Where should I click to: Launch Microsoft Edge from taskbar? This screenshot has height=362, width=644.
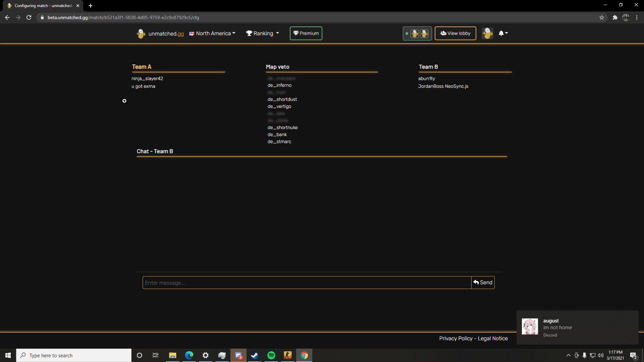click(x=189, y=355)
